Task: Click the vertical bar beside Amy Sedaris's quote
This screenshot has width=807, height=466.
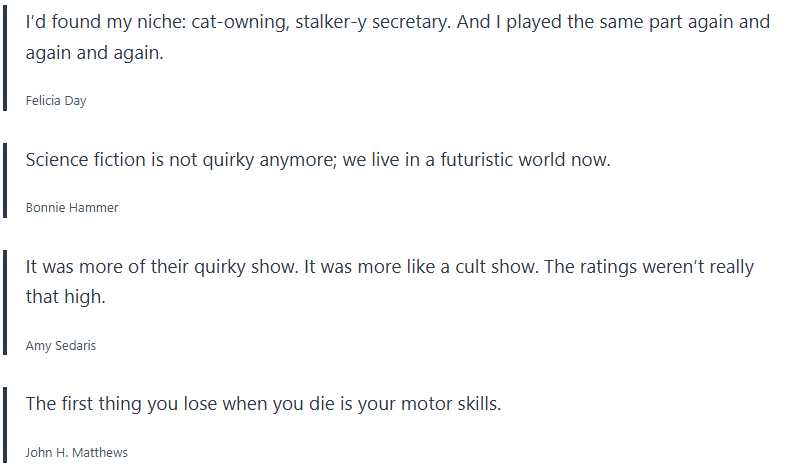Action: coord(6,301)
